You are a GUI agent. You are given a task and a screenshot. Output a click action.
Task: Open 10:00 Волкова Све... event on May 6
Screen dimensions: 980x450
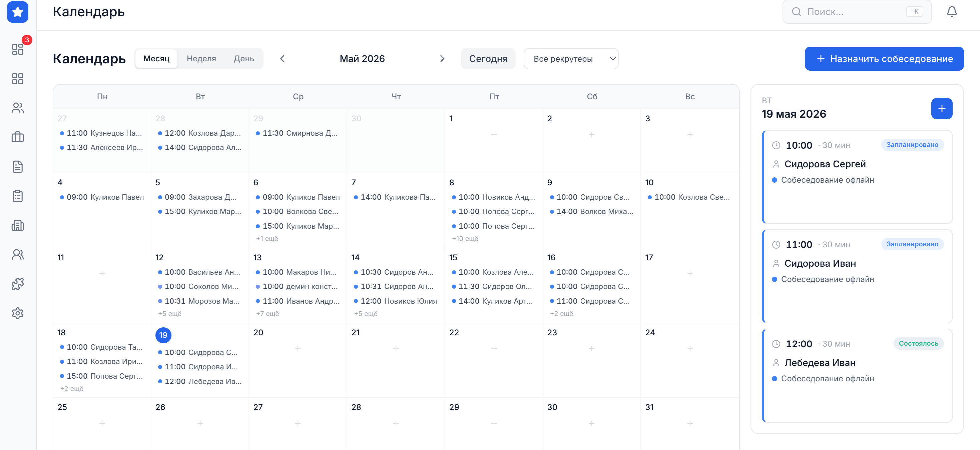pos(298,211)
